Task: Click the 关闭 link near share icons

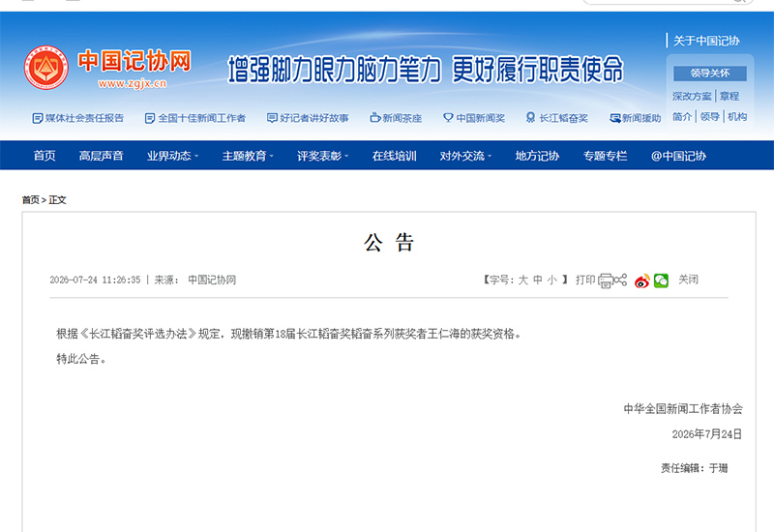Action: [688, 280]
